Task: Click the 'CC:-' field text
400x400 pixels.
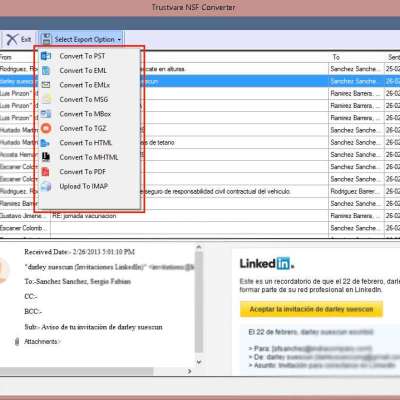Action: click(x=31, y=296)
